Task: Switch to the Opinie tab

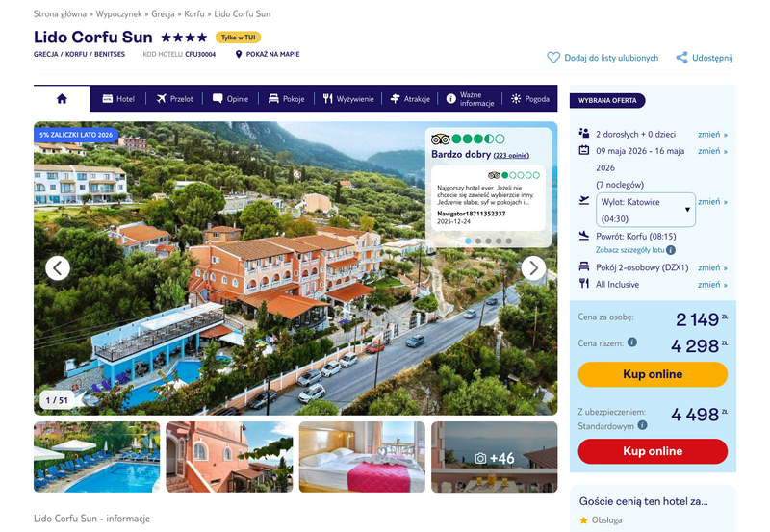Action: 230,99
